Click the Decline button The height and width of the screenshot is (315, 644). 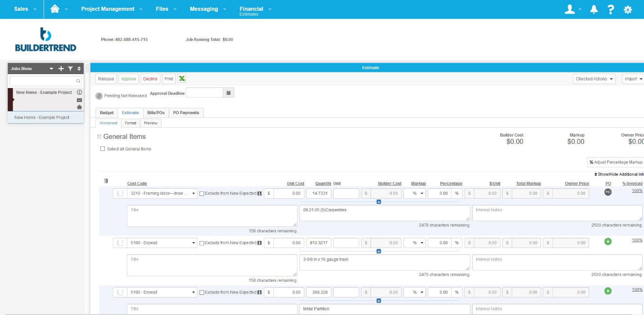[150, 79]
